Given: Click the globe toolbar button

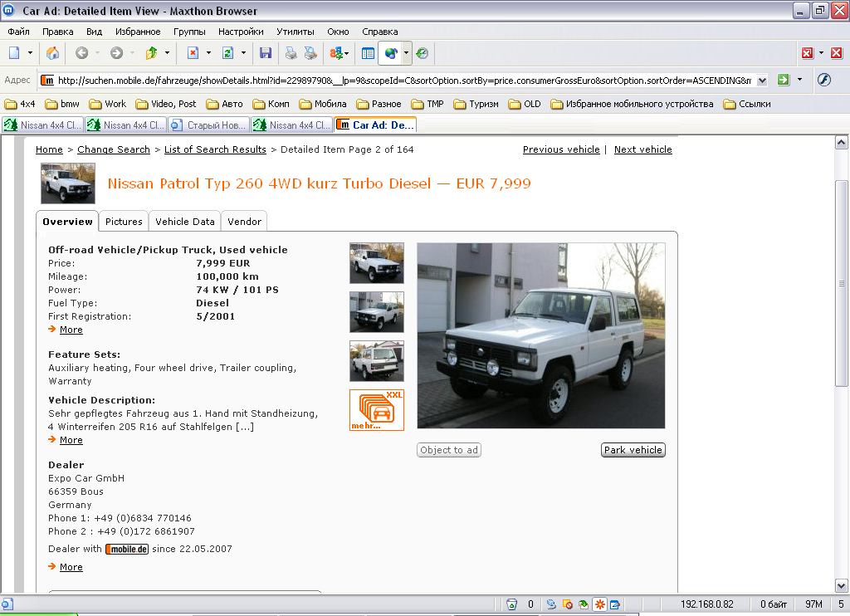Looking at the screenshot, I should tap(391, 52).
